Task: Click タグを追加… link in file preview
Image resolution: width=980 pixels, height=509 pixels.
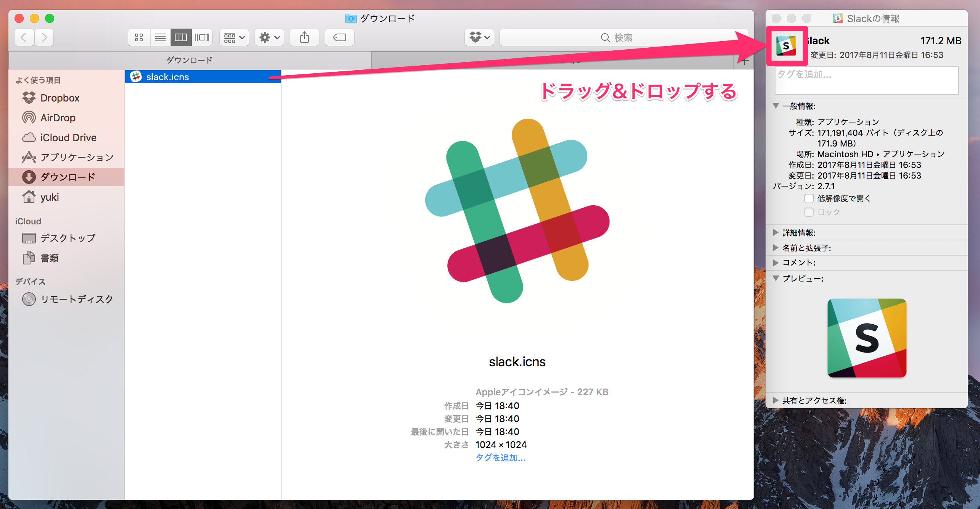Action: (x=500, y=457)
